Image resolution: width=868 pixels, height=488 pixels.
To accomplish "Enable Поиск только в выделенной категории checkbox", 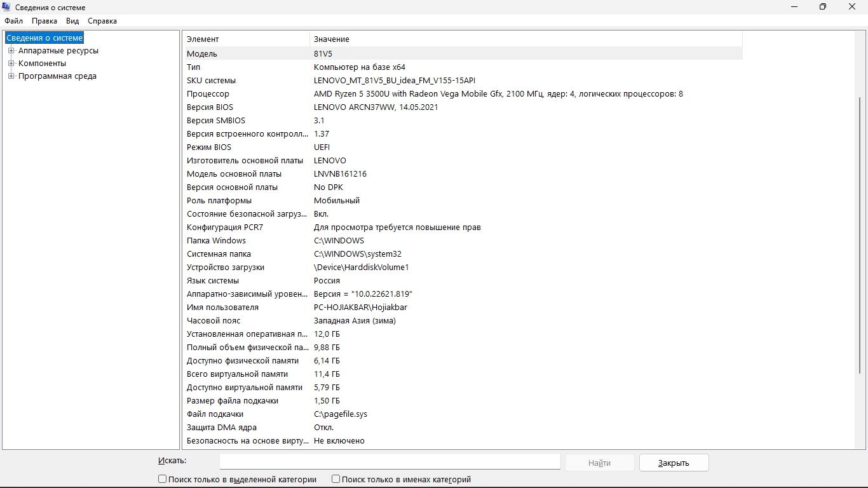I will [x=162, y=479].
